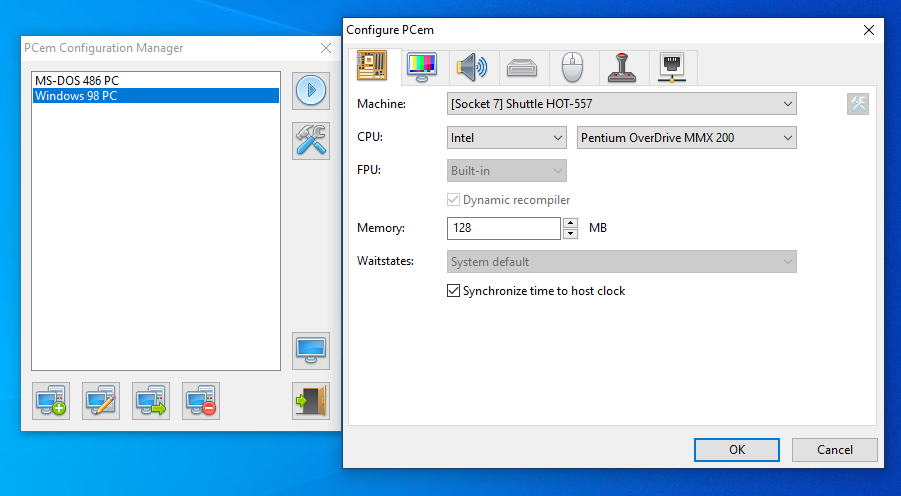Click the FPU Built-in dropdown
This screenshot has width=901, height=496.
507,171
